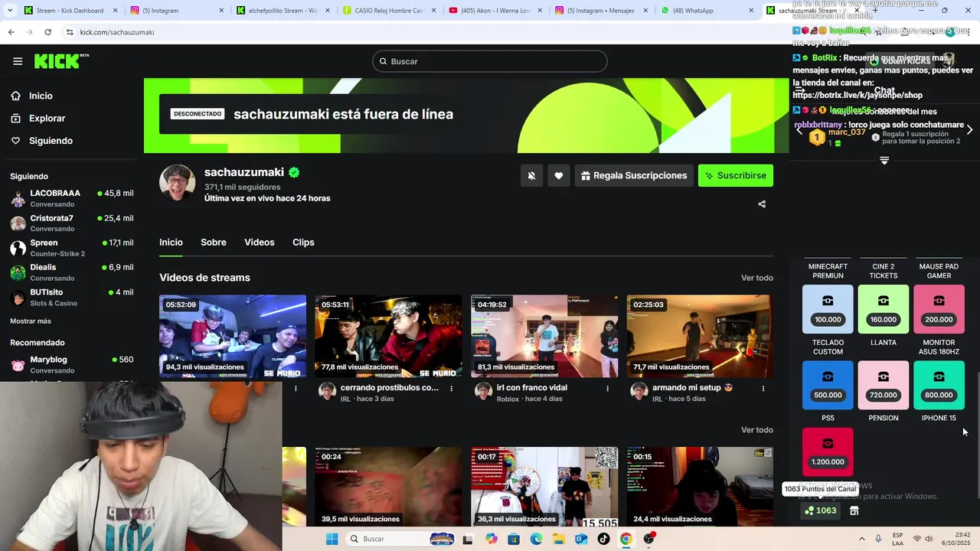The image size is (980, 551).
Task: Click the verified badge next to sachauzumaki
Action: (x=294, y=172)
